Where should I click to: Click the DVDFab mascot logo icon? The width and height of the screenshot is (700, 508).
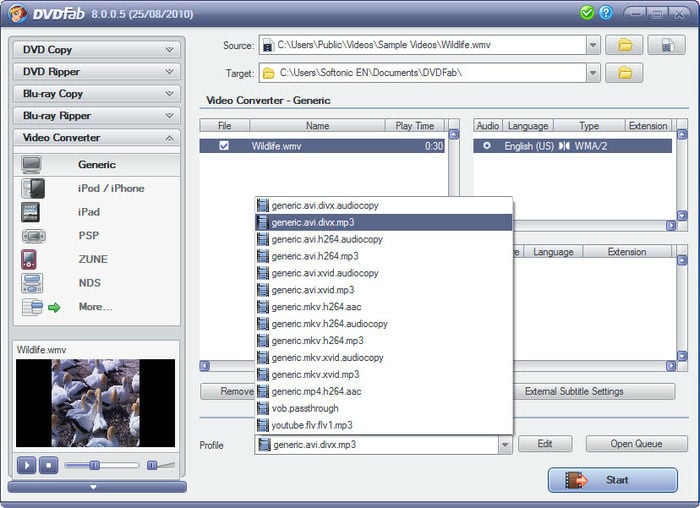click(17, 13)
